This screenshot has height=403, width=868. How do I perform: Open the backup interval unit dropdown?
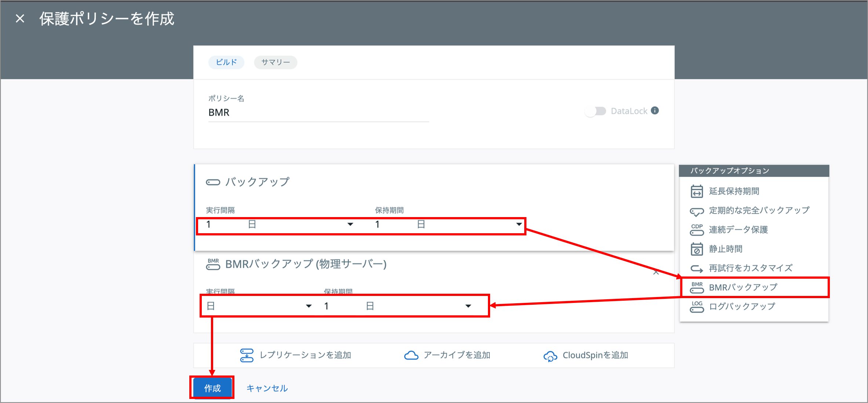point(350,224)
